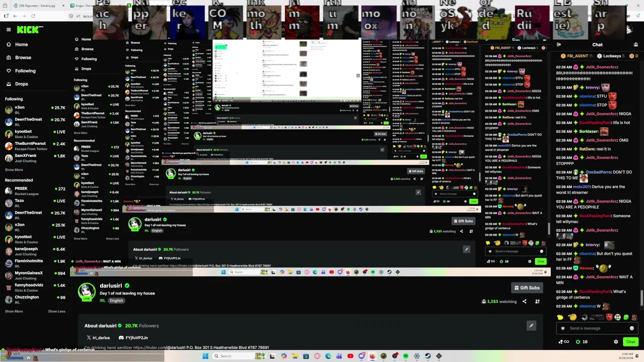Open the IRL category link under the main stream title

pos(102,301)
